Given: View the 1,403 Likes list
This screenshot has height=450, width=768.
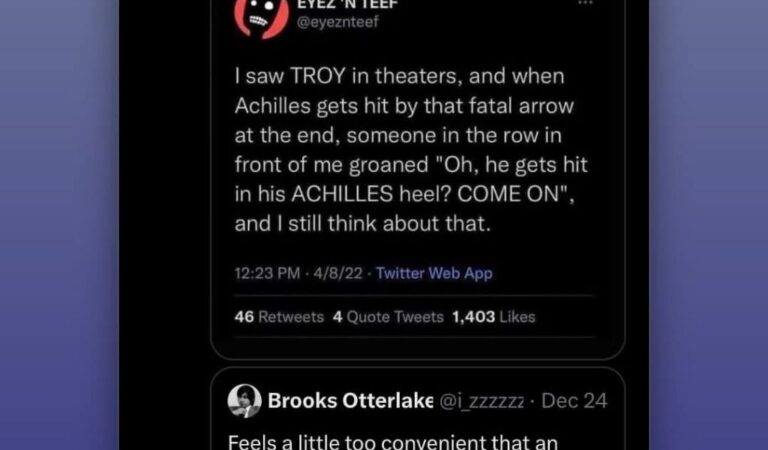Looking at the screenshot, I should click(494, 317).
